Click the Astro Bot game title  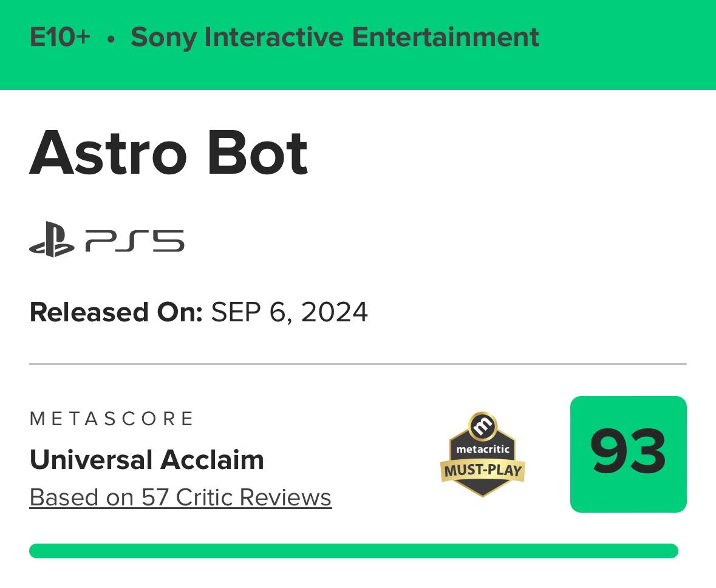pyautogui.click(x=169, y=152)
